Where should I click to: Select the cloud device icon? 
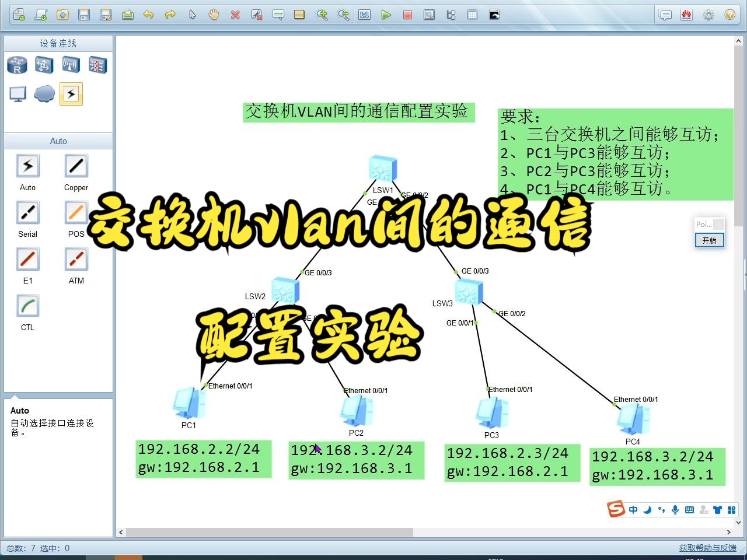[44, 93]
